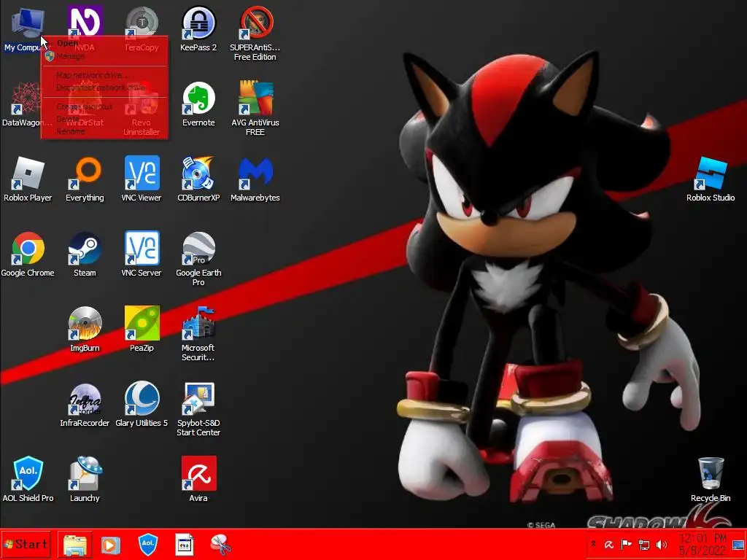Choose Rename in the context menu
747x560 pixels.
(105, 131)
